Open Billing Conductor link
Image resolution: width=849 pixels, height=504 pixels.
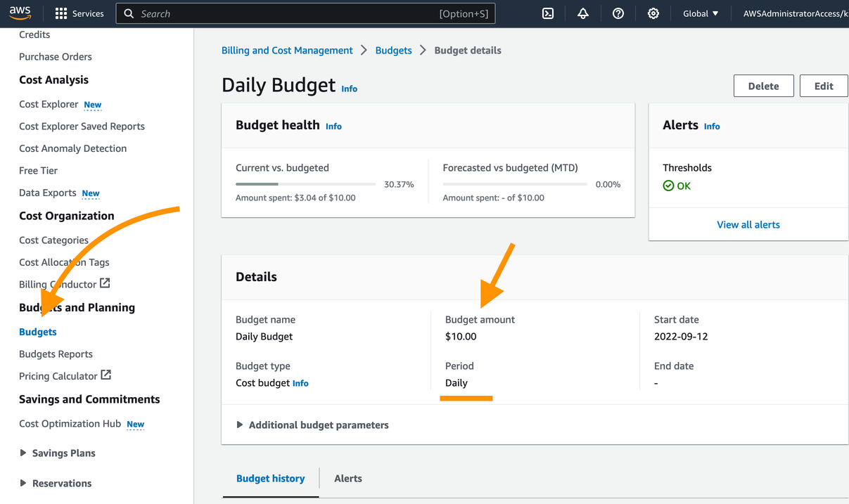pos(58,285)
